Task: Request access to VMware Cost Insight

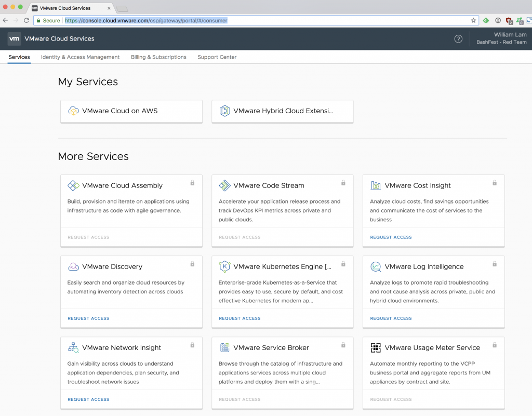Action: pyautogui.click(x=391, y=237)
